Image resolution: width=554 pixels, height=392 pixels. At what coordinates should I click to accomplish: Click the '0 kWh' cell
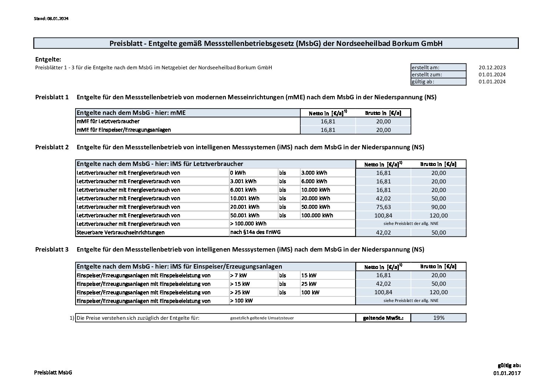(254, 173)
